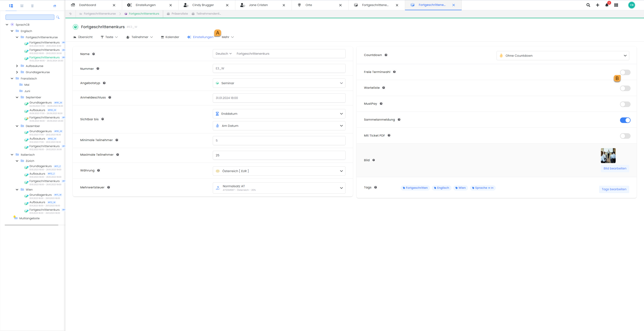Switch to the Kalender tab
644x331 pixels.
tap(170, 37)
